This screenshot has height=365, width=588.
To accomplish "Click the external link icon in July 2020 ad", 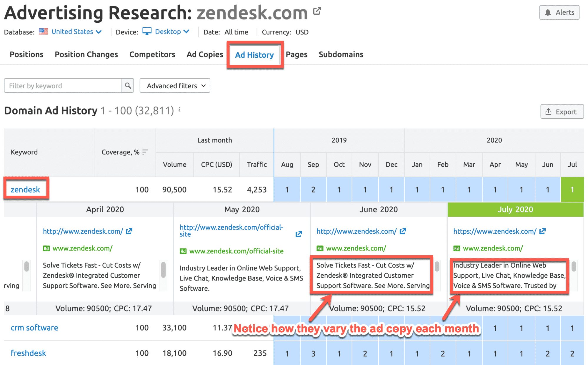I will [x=542, y=231].
